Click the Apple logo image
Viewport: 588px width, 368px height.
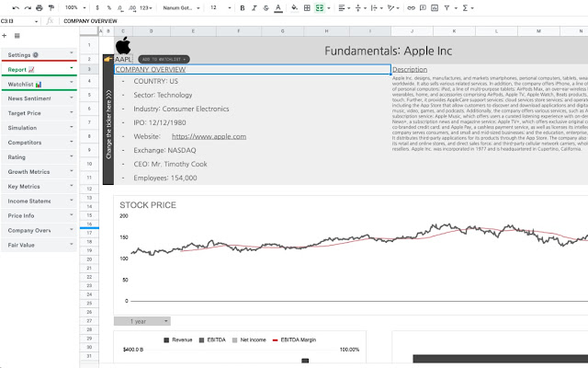click(x=123, y=45)
